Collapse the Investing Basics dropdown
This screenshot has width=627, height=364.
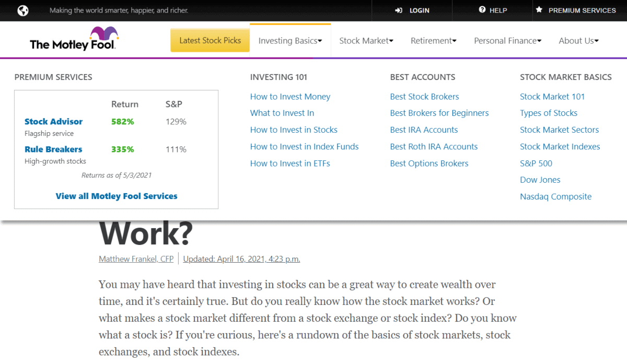click(290, 40)
